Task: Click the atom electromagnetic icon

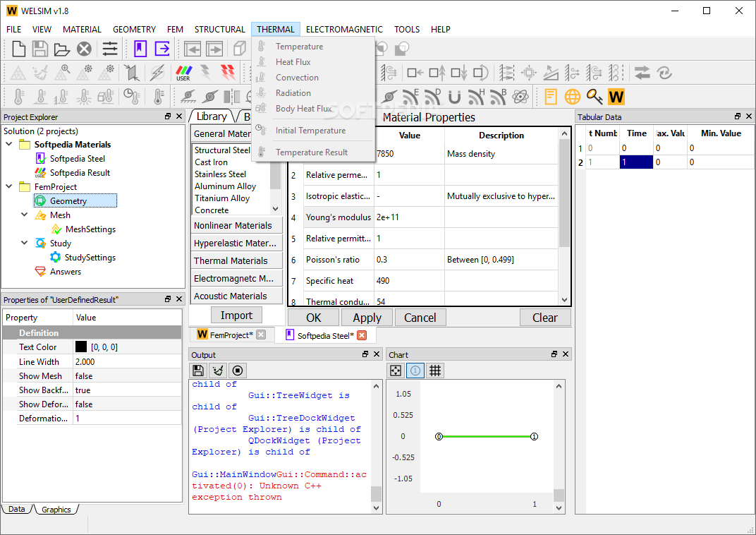Action: [x=520, y=97]
